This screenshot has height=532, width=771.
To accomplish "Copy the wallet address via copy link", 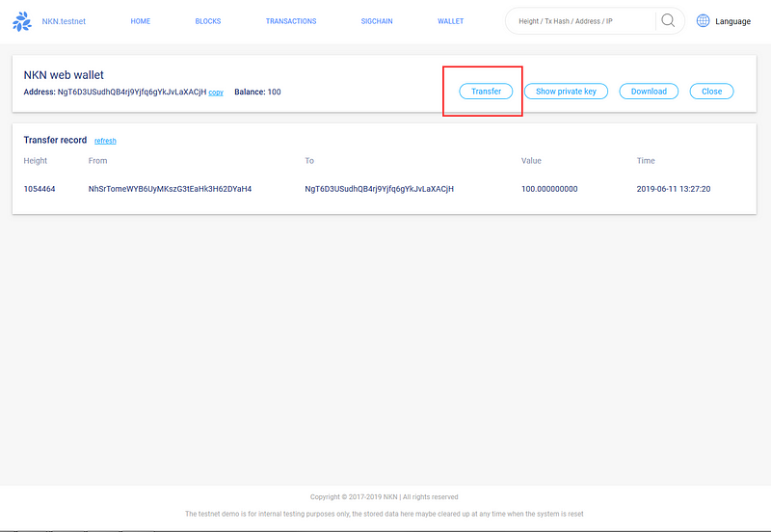I will pyautogui.click(x=216, y=93).
